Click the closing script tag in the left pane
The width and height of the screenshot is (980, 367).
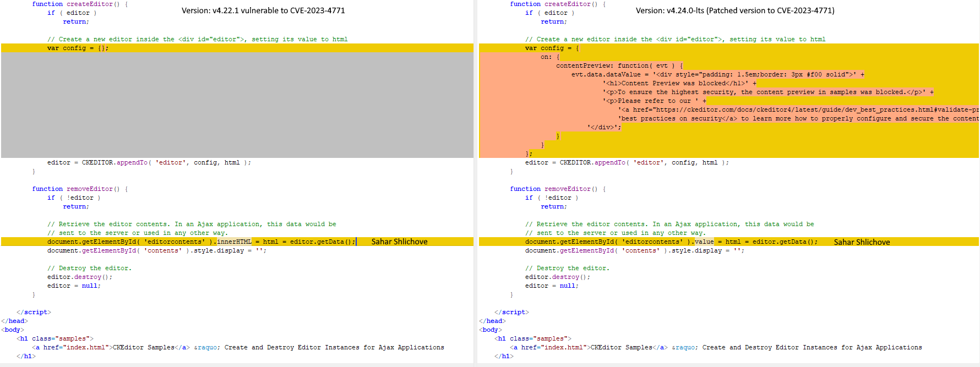pos(34,312)
